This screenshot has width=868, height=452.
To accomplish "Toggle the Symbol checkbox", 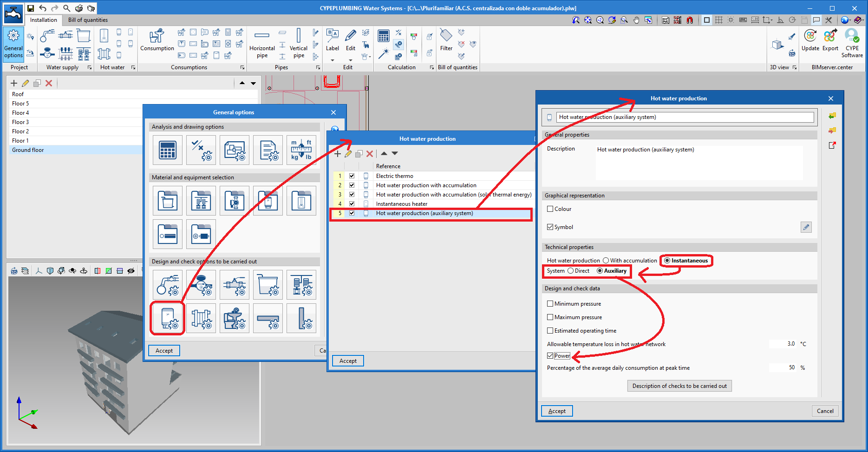I will (x=550, y=227).
